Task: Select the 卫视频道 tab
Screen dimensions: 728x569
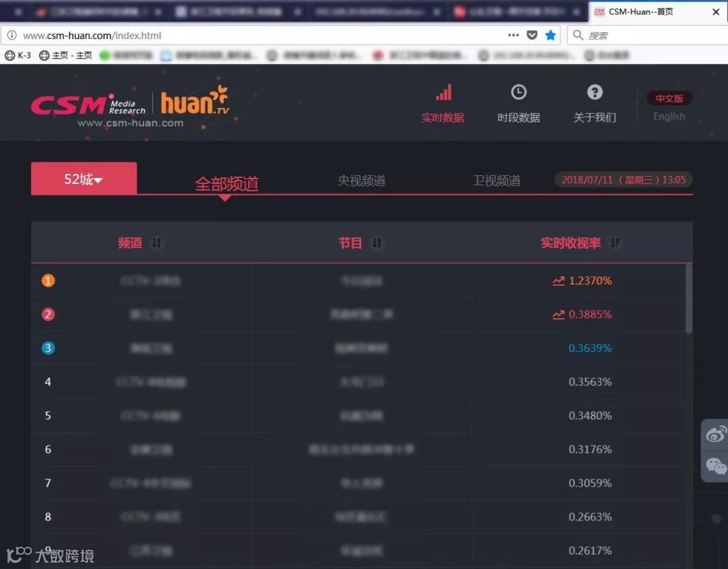Action: click(497, 181)
